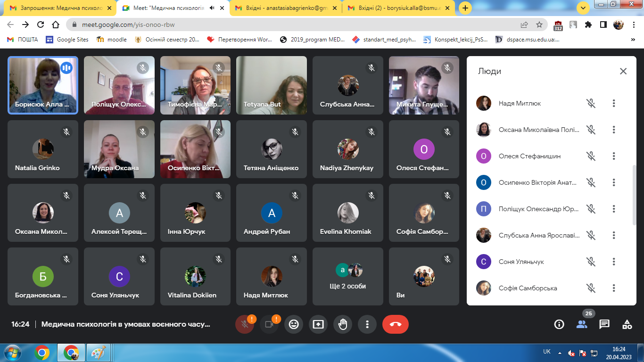Open the three-dot more options menu
The height and width of the screenshot is (362, 644).
(x=367, y=324)
